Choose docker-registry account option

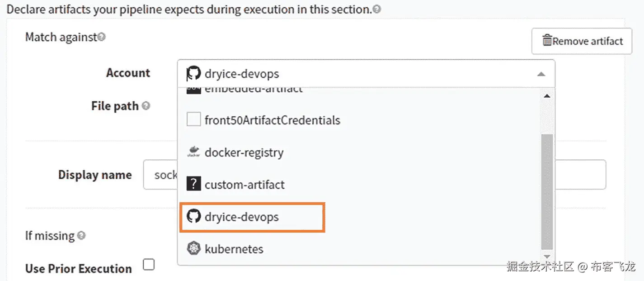pyautogui.click(x=244, y=152)
